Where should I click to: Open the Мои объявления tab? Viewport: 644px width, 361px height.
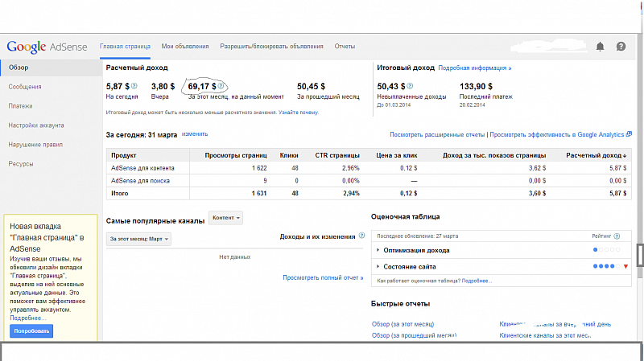coord(185,47)
